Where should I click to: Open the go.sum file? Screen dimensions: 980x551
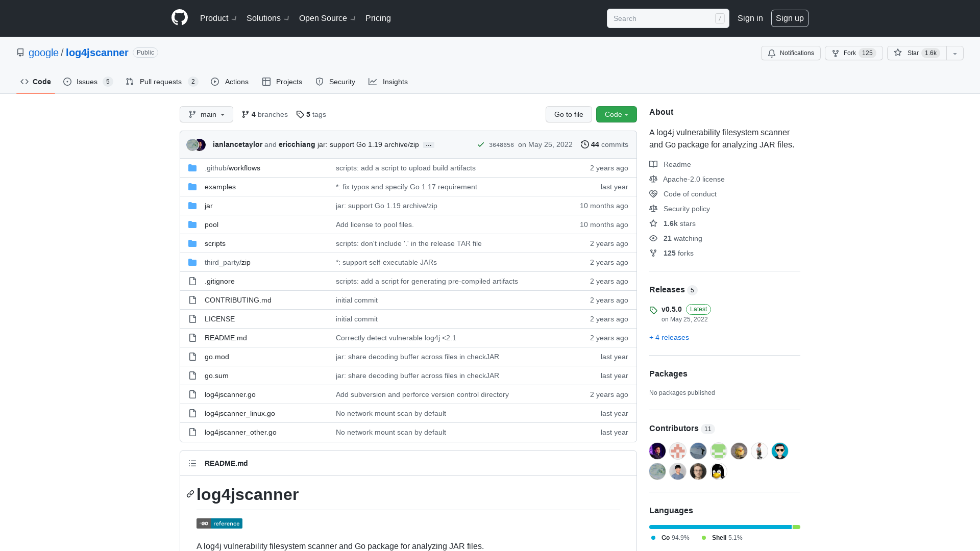(216, 375)
